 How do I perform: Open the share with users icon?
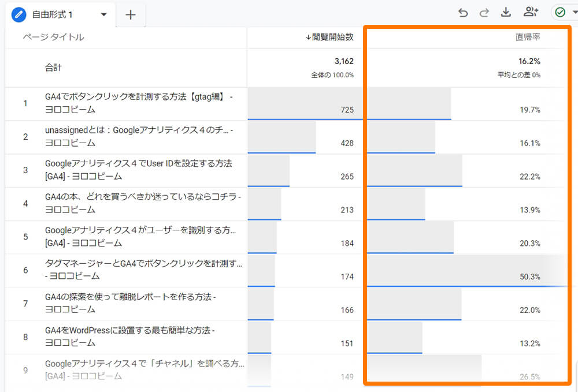[531, 12]
